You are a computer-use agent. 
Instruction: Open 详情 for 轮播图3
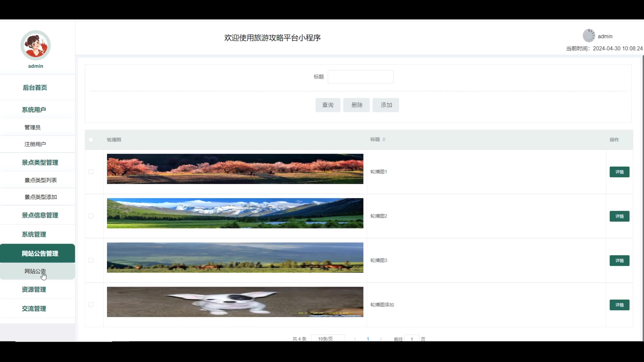pos(619,260)
